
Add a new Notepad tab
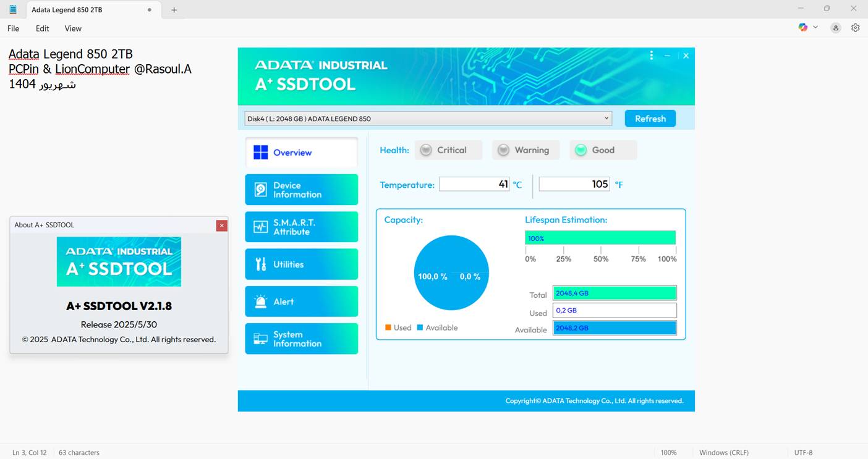click(174, 10)
